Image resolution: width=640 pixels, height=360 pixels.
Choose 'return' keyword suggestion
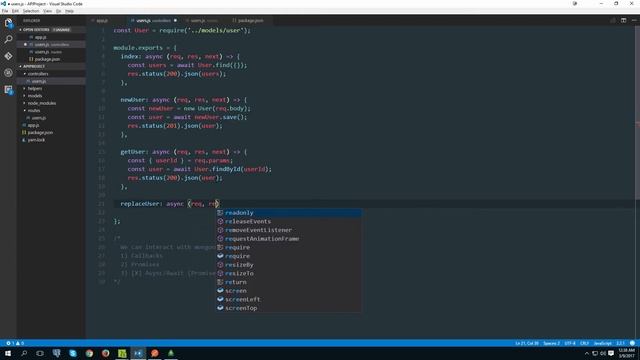289,282
